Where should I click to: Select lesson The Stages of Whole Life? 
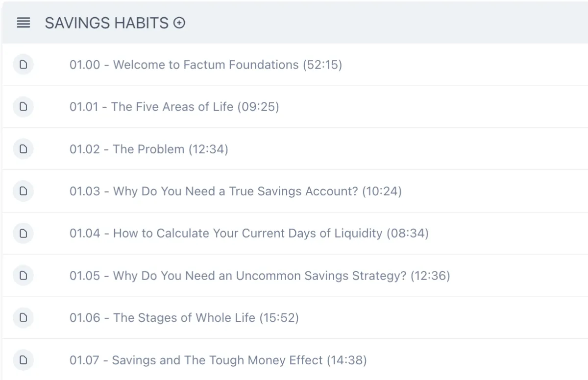[184, 318]
